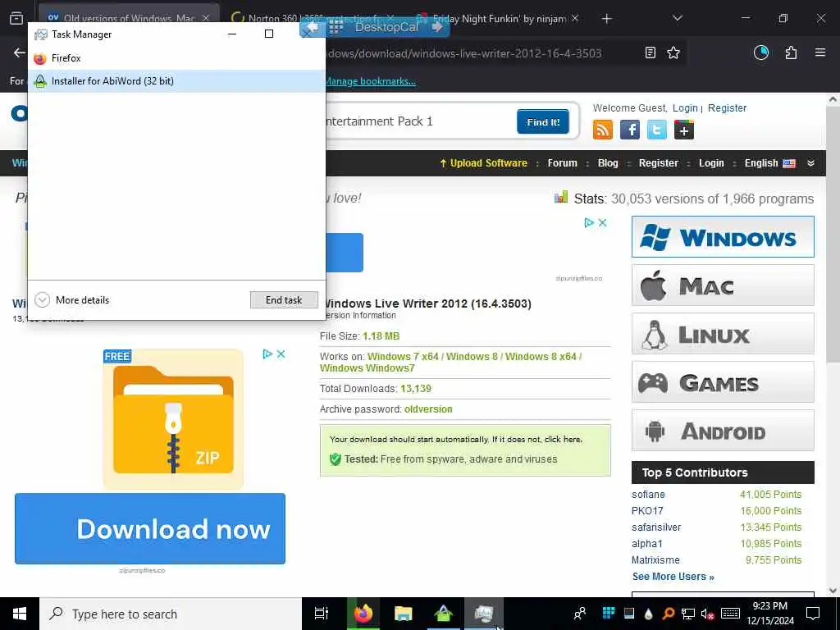840x630 pixels.
Task: Select the Linux platform button
Action: [x=723, y=334]
